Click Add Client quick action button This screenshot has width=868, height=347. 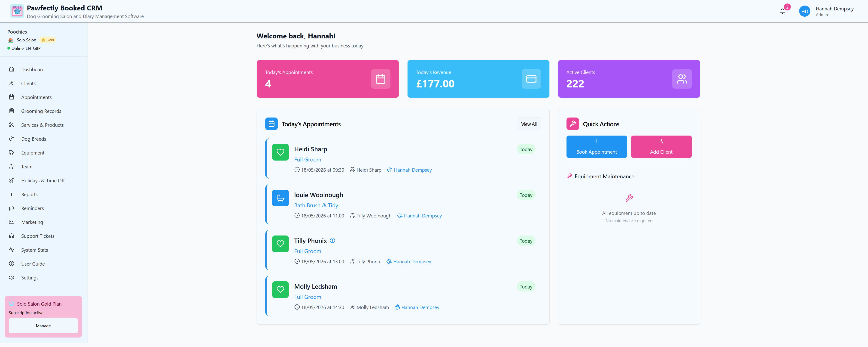(x=661, y=146)
